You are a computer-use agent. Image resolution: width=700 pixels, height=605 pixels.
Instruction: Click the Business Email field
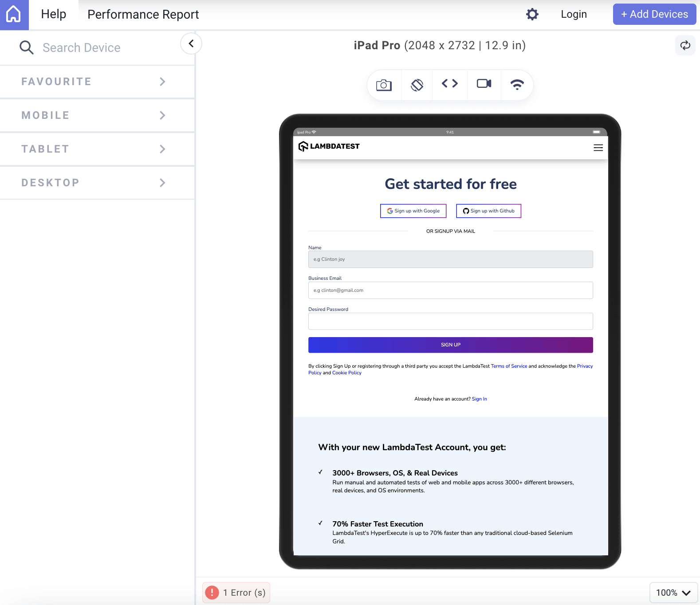pos(451,291)
